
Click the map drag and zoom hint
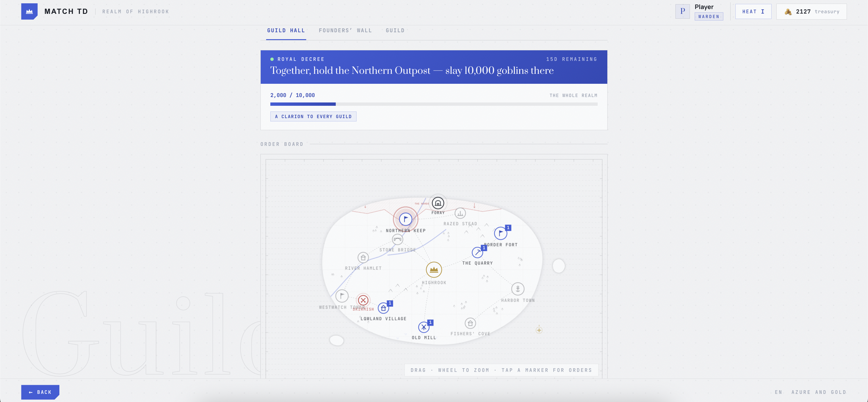[x=501, y=370]
